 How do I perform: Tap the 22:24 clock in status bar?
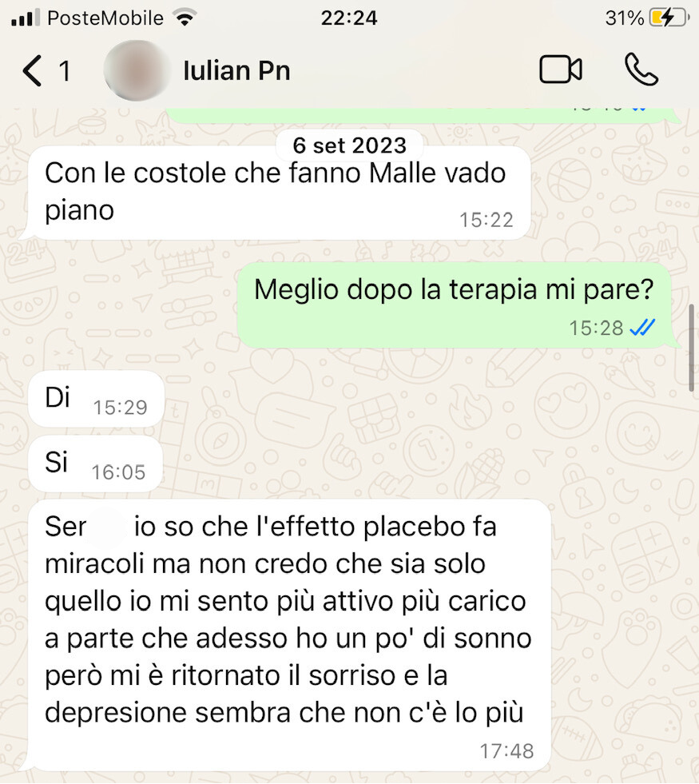point(349,18)
